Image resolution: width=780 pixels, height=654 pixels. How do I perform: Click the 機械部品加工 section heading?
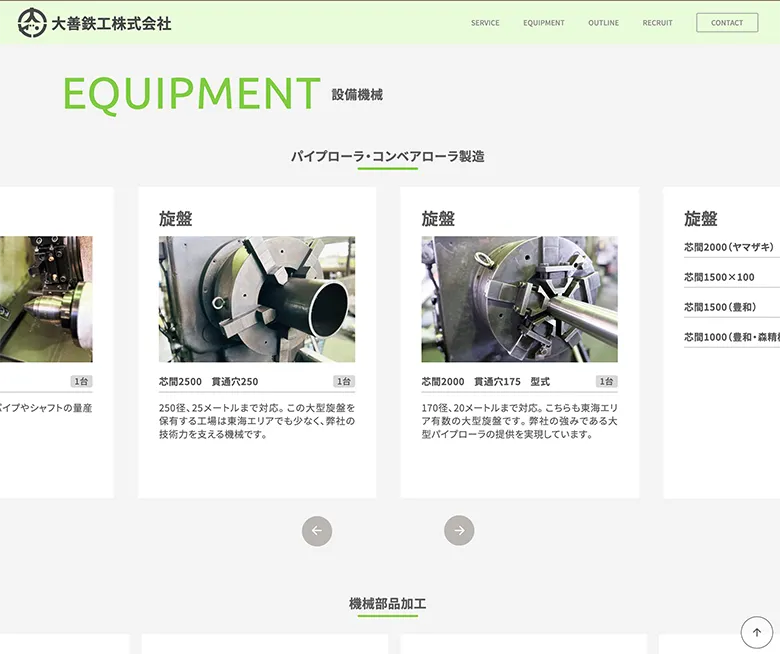click(388, 604)
